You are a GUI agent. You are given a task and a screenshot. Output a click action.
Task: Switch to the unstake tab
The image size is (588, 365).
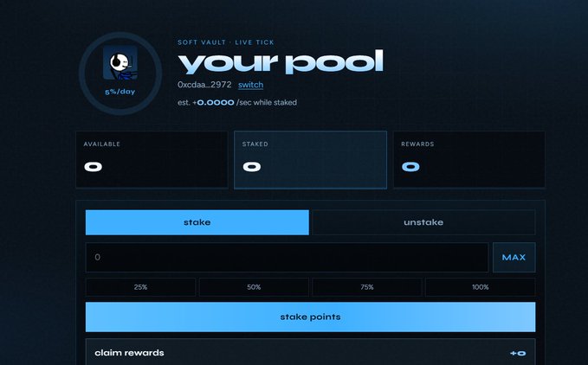(423, 222)
